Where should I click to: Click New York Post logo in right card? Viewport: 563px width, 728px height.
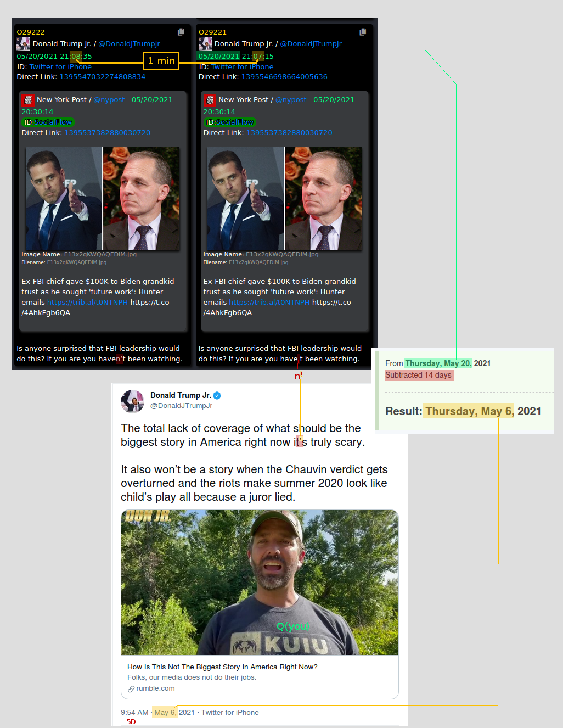click(210, 100)
